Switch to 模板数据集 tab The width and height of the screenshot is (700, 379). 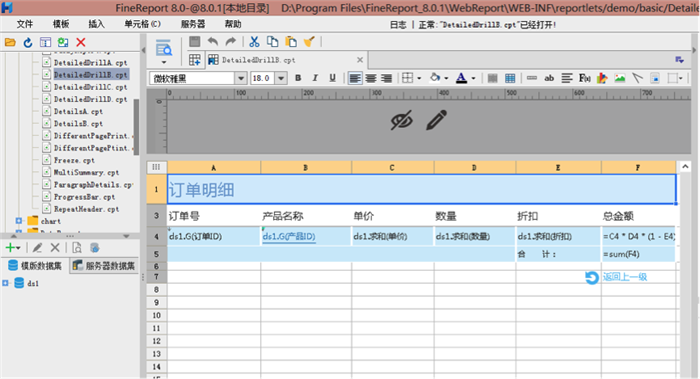(35, 266)
